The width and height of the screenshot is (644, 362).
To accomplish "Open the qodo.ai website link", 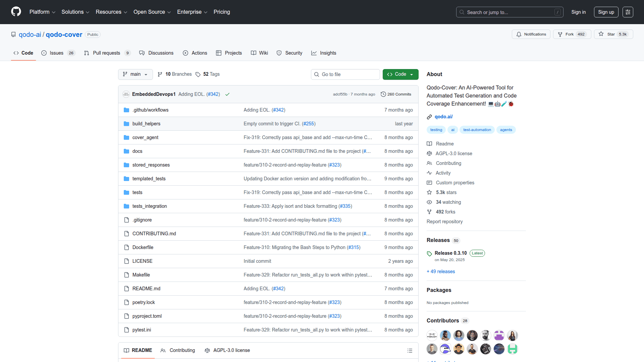I will point(443,117).
